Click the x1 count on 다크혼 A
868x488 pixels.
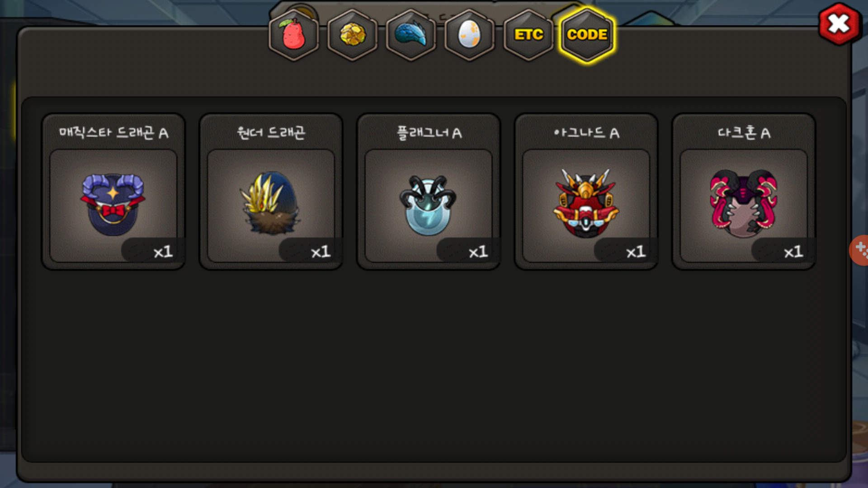pyautogui.click(x=793, y=252)
